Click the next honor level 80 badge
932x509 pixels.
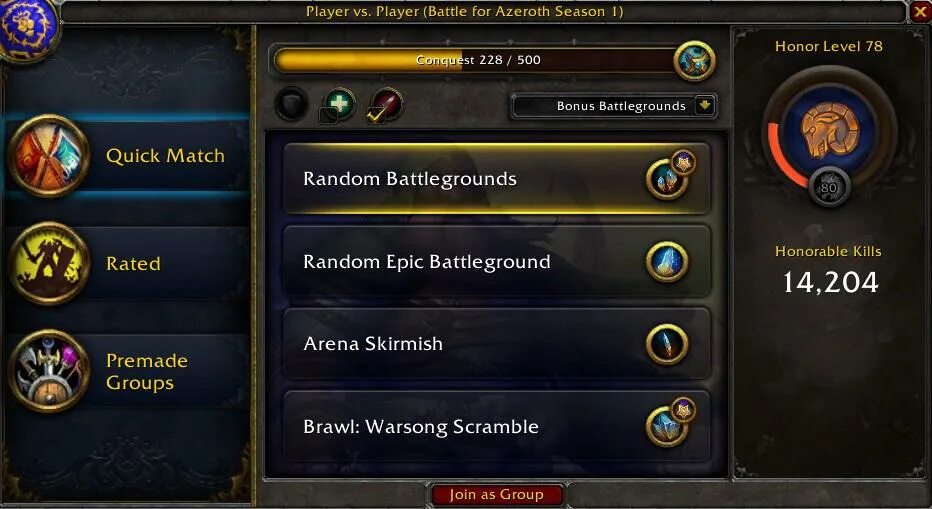(829, 187)
